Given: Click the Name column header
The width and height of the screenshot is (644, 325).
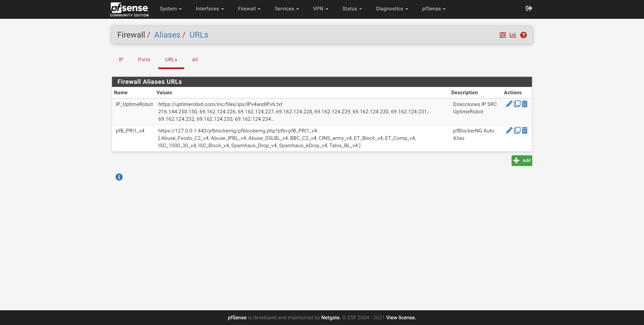Looking at the screenshot, I should [x=121, y=93].
